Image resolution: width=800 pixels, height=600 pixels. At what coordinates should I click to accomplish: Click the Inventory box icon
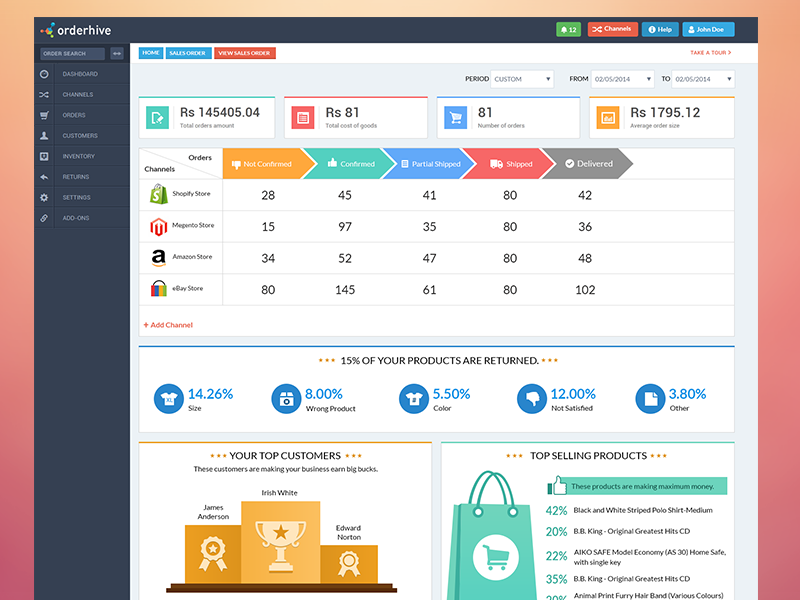pos(44,156)
